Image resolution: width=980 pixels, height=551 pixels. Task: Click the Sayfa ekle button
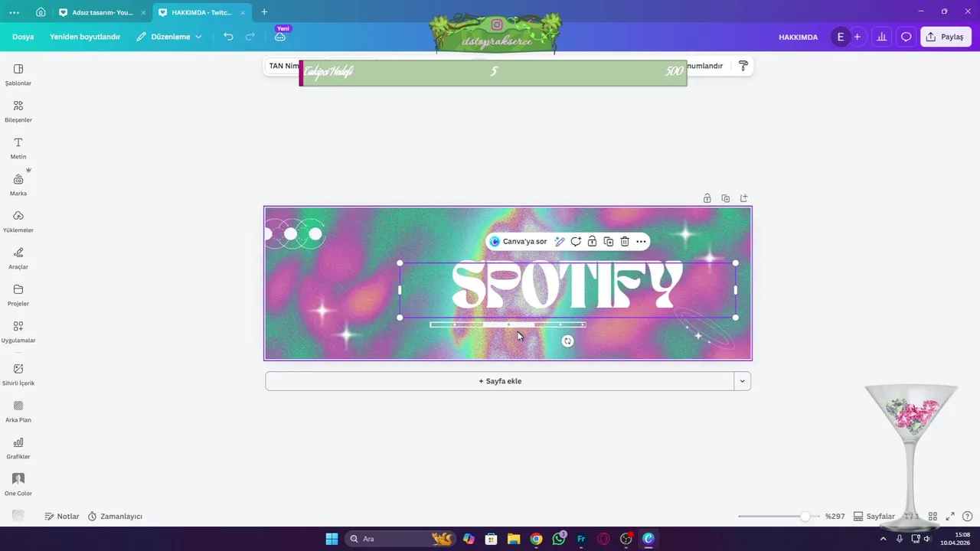[x=499, y=381]
